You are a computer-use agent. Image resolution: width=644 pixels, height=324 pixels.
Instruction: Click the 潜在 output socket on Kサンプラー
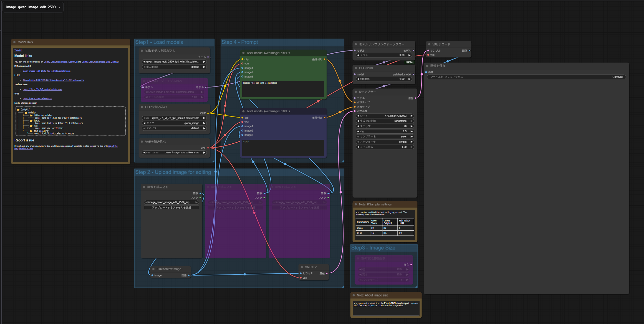point(415,98)
